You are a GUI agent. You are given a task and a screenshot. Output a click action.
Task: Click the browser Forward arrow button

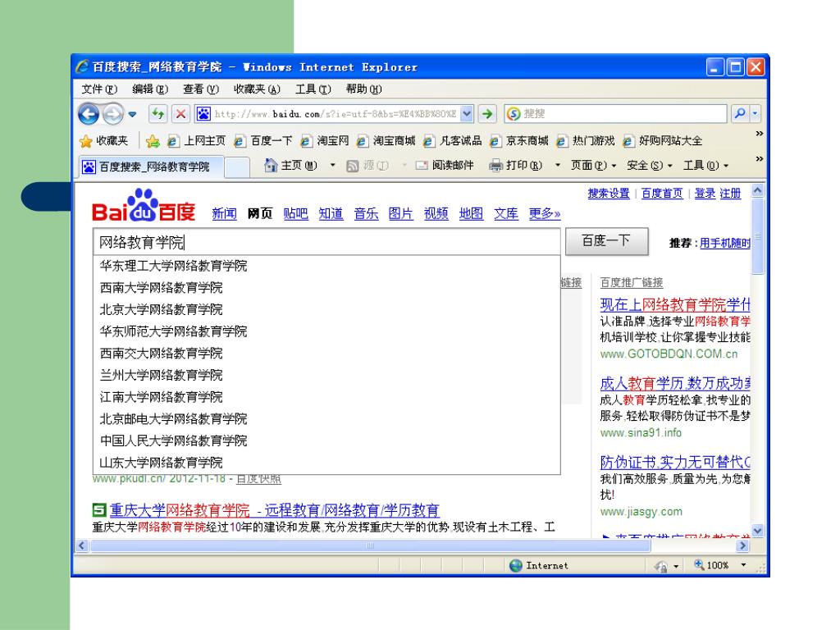(112, 114)
